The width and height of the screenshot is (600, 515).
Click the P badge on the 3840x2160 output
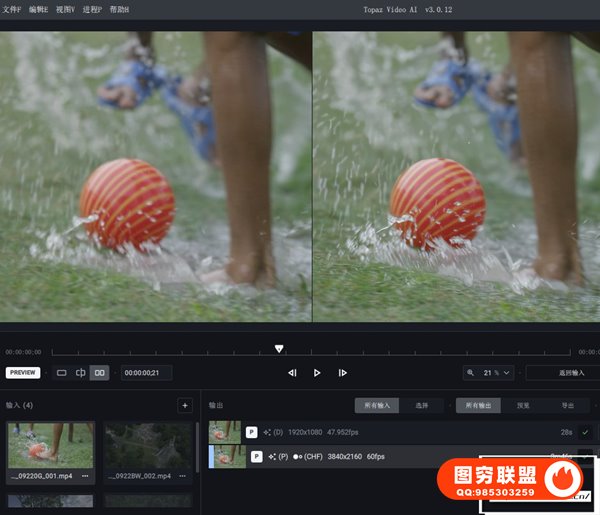point(257,456)
